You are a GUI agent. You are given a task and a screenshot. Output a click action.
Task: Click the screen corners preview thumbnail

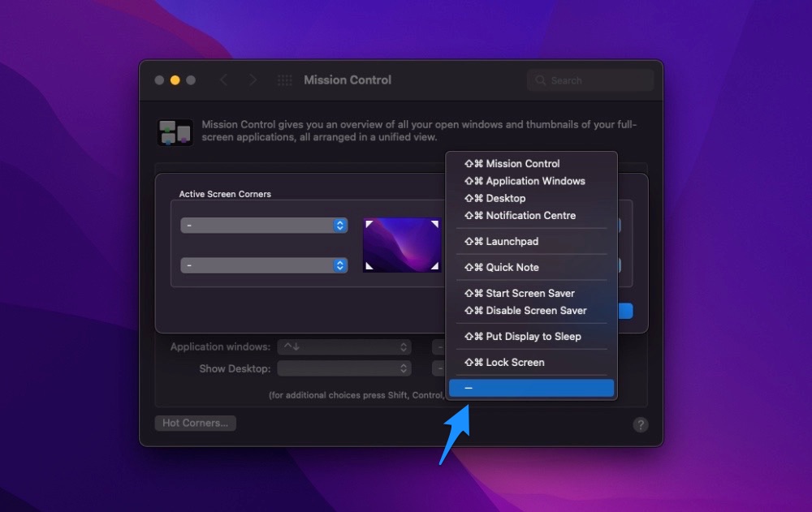402,245
